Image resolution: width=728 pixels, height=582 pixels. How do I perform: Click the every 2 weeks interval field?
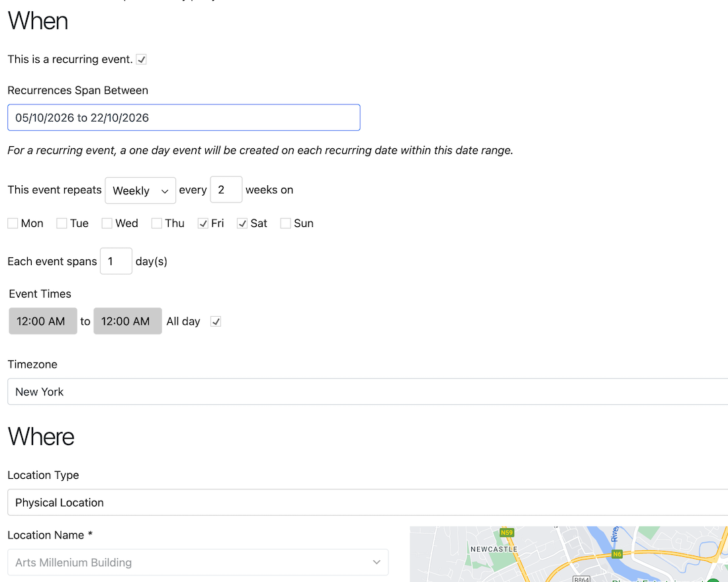point(226,190)
